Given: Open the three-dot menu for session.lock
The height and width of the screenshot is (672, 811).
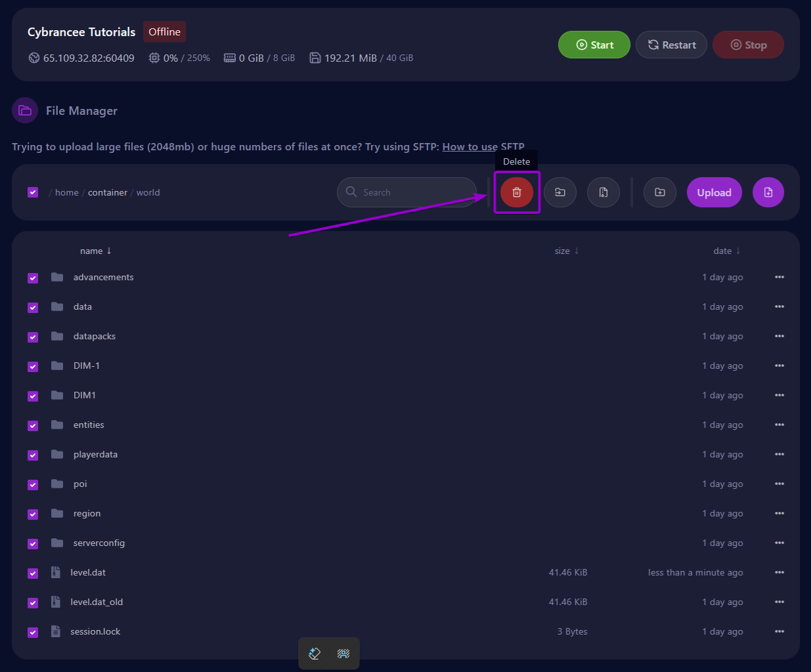Looking at the screenshot, I should click(779, 631).
